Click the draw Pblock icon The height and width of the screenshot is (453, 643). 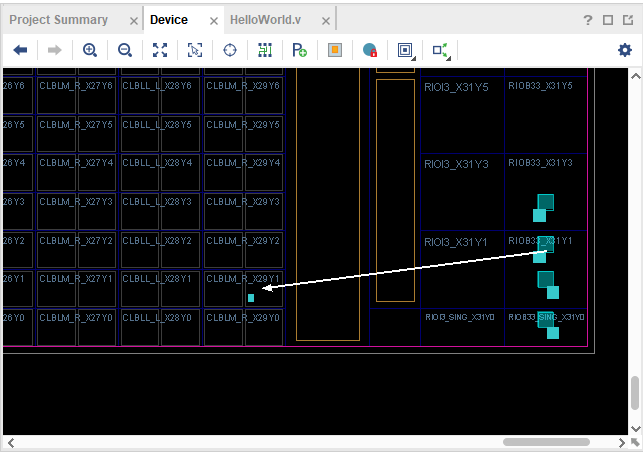pos(299,50)
